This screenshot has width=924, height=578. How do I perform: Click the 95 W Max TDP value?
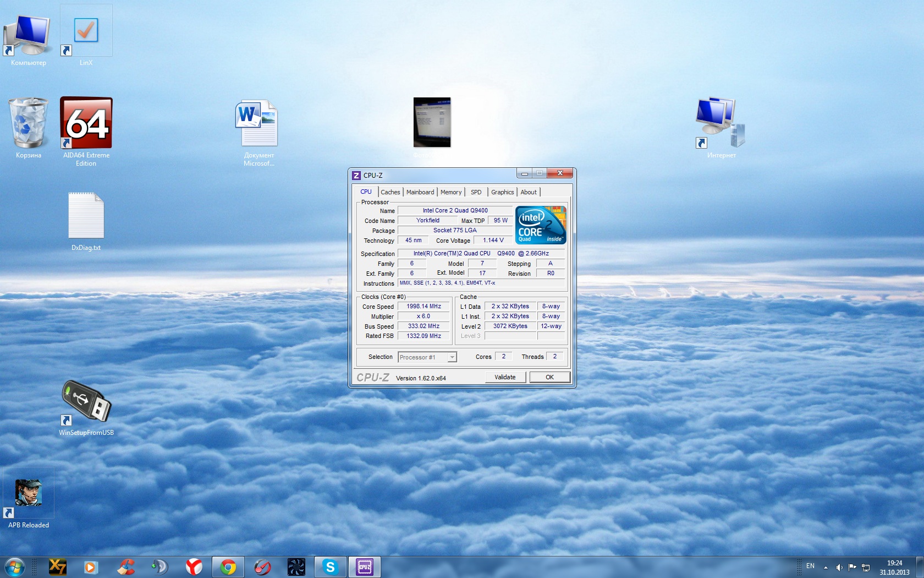[x=501, y=220]
